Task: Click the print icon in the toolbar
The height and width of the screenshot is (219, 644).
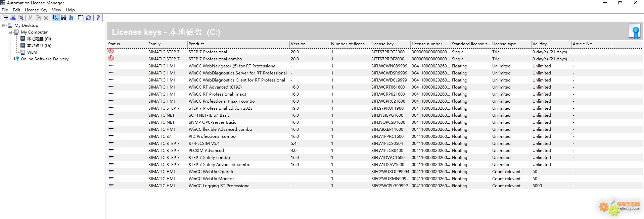Action: [13, 18]
